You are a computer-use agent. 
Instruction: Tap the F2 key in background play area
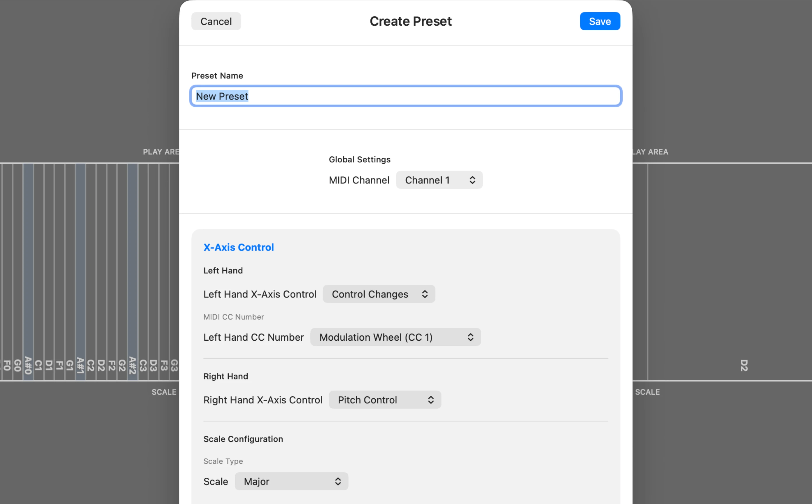pos(112,272)
